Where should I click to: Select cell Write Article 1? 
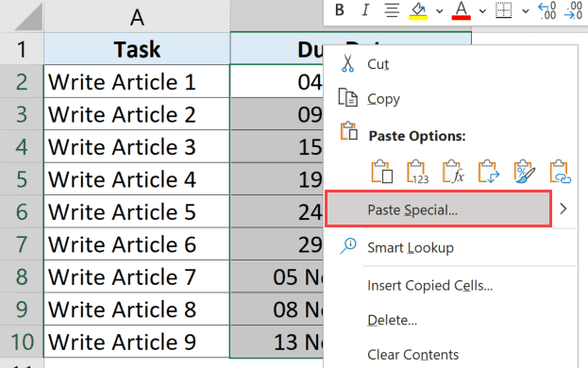click(137, 81)
